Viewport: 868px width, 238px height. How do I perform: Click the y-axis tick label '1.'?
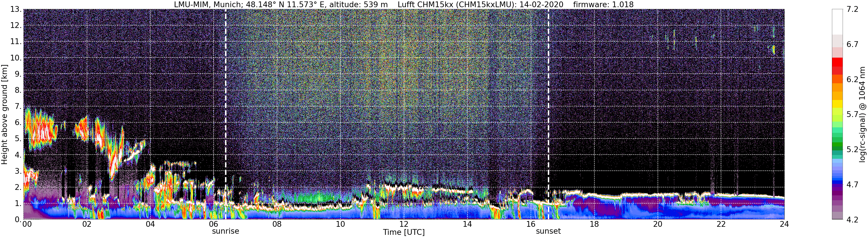[18, 204]
